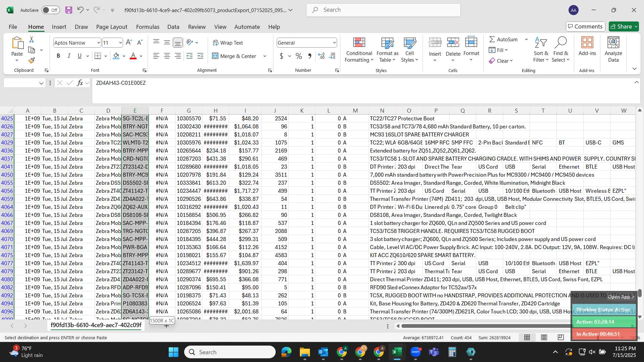This screenshot has height=362, width=644.
Task: Click the Percent Style icon
Action: (299, 56)
